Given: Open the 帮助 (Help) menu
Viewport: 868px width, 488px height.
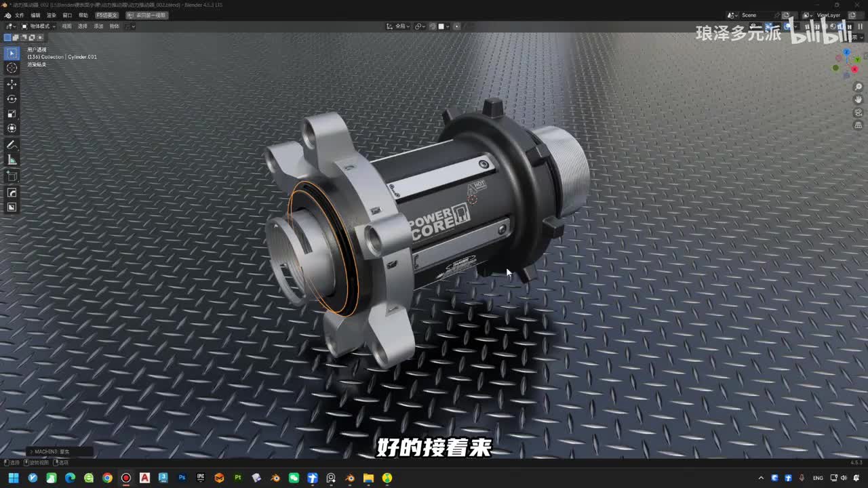Looking at the screenshot, I should (x=83, y=15).
